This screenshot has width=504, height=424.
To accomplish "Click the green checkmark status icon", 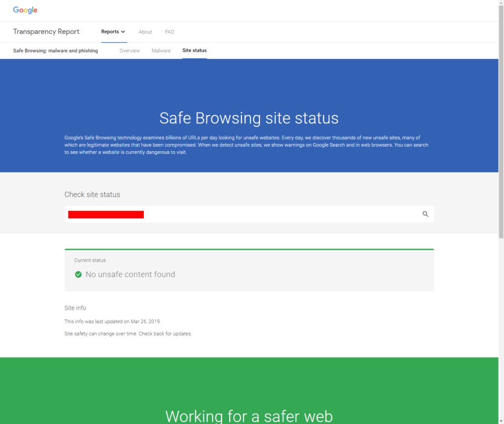I will (x=78, y=274).
